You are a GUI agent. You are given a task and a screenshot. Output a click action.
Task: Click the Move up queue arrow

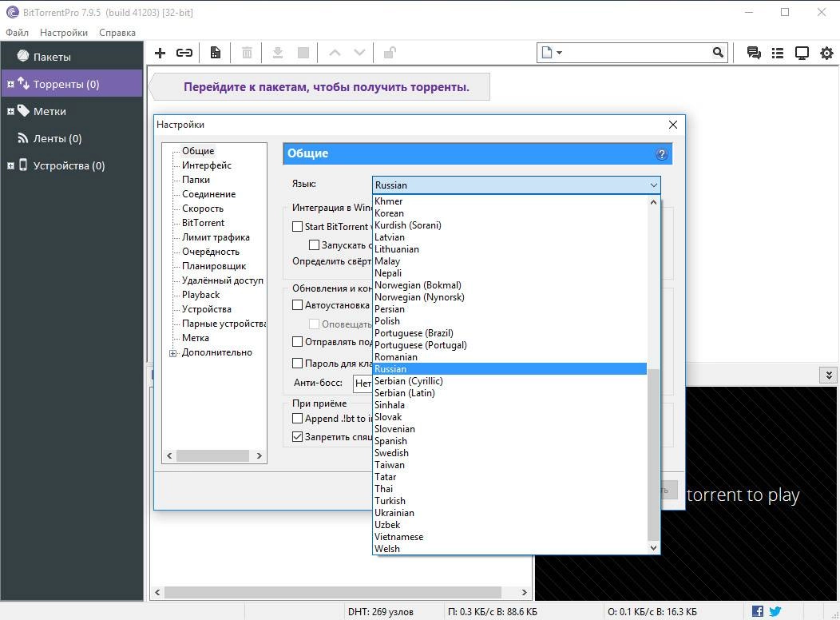[335, 53]
